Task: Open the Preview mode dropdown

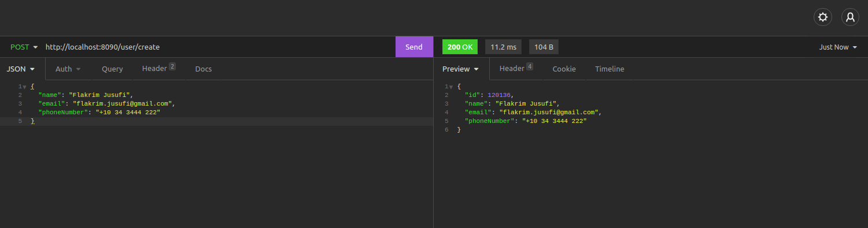Action: pyautogui.click(x=460, y=69)
